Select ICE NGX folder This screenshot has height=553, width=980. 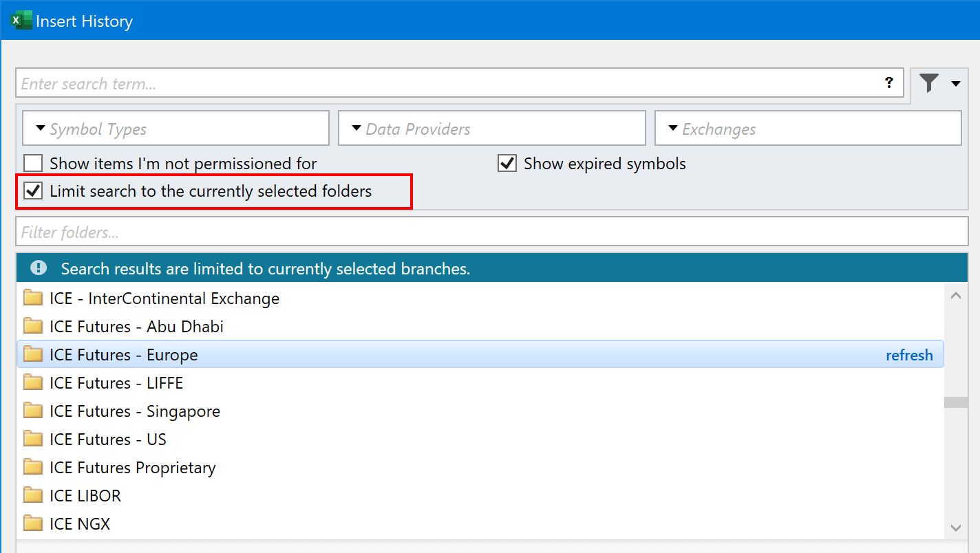[480, 524]
